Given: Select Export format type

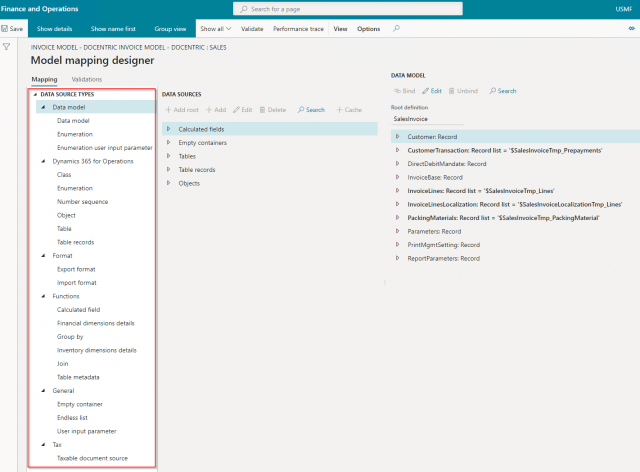Looking at the screenshot, I should [76, 269].
